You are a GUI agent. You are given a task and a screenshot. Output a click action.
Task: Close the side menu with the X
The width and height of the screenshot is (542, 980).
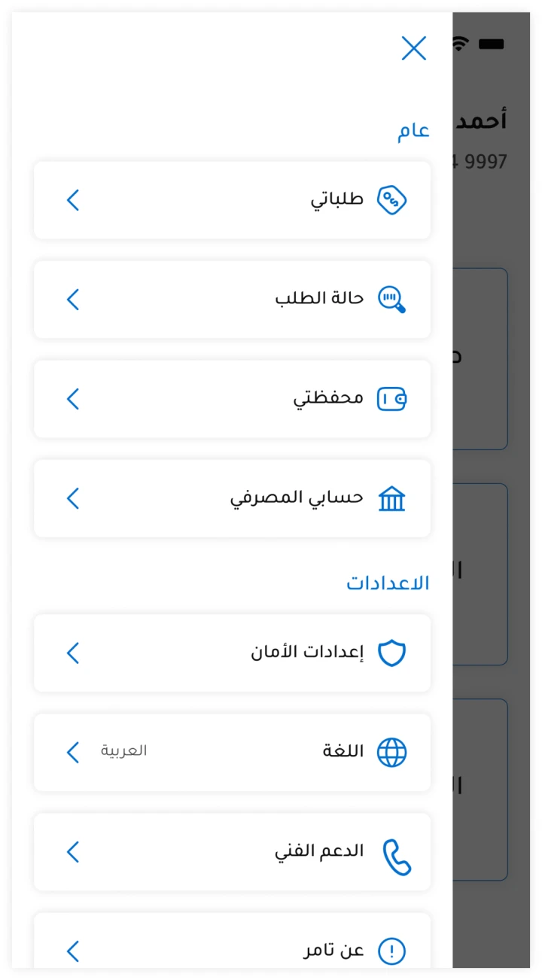[x=414, y=48]
